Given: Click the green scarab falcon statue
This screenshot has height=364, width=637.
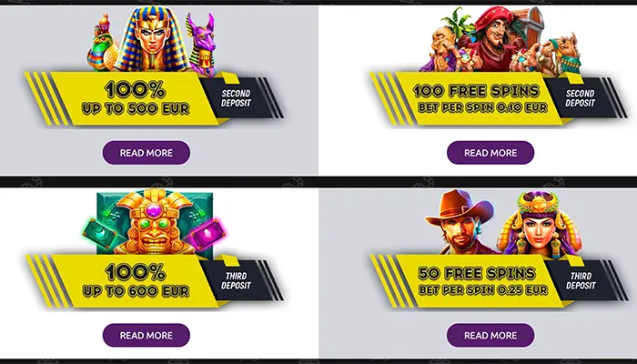Looking at the screenshot, I should pos(102,44).
